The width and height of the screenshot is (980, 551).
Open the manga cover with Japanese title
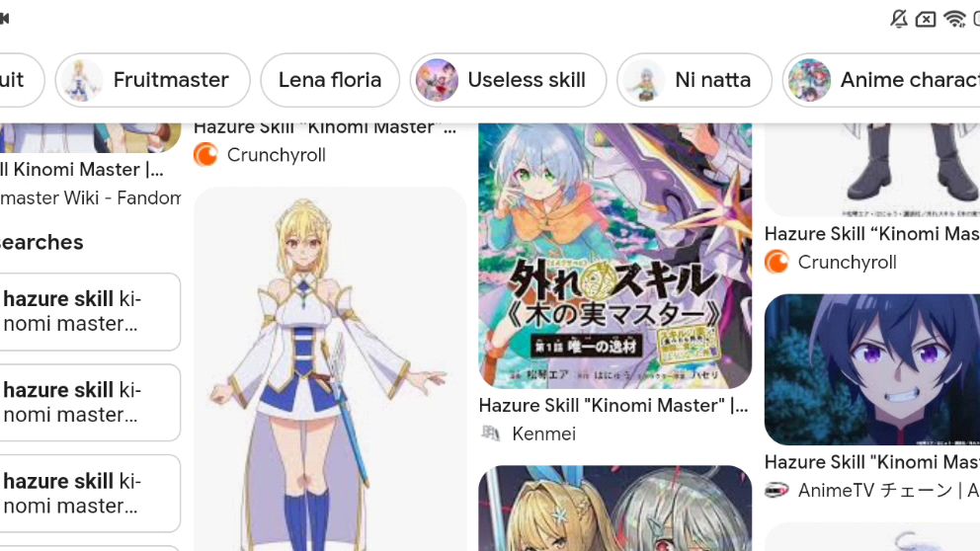[x=615, y=256]
